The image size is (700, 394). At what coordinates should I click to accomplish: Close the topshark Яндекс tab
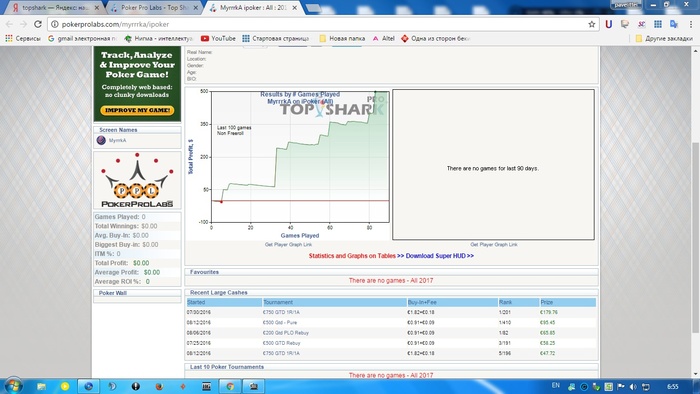pos(96,8)
